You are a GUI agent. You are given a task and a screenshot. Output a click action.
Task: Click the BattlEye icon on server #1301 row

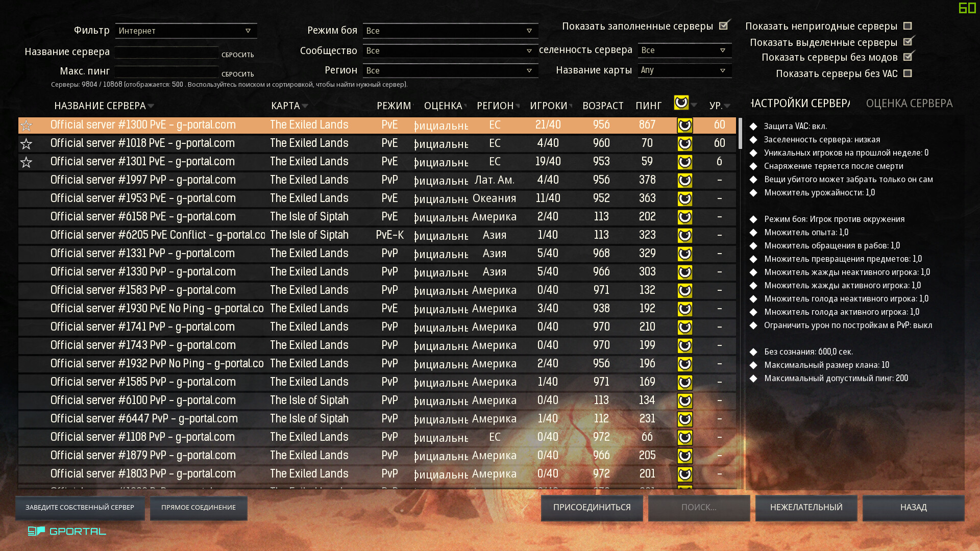(685, 162)
